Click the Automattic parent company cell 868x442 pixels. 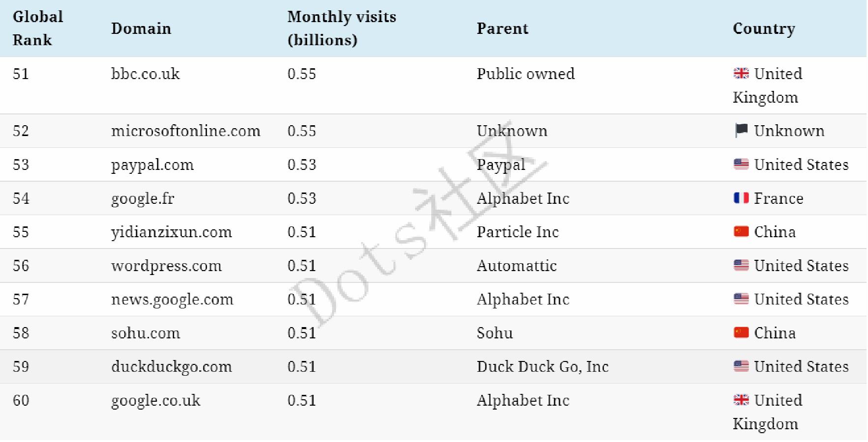click(516, 266)
